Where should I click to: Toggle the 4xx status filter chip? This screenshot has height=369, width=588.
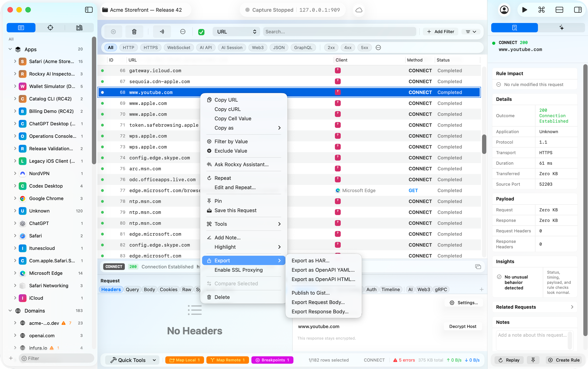[x=347, y=48]
